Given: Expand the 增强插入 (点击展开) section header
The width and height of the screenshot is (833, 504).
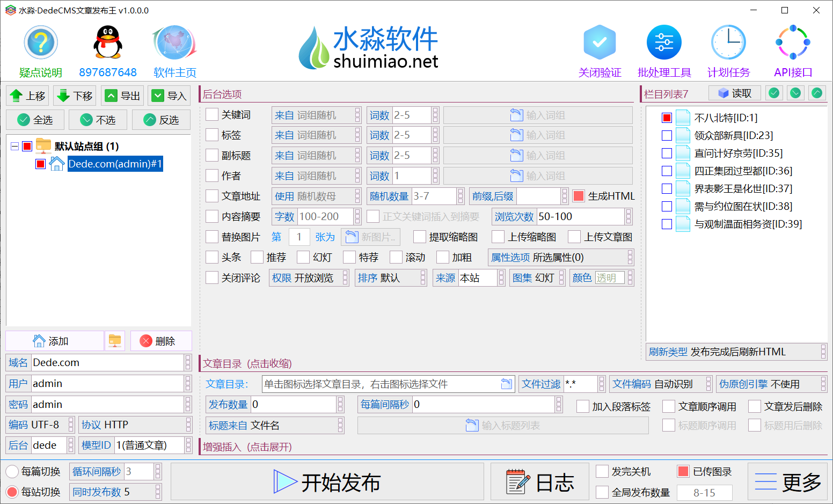Looking at the screenshot, I should [247, 447].
